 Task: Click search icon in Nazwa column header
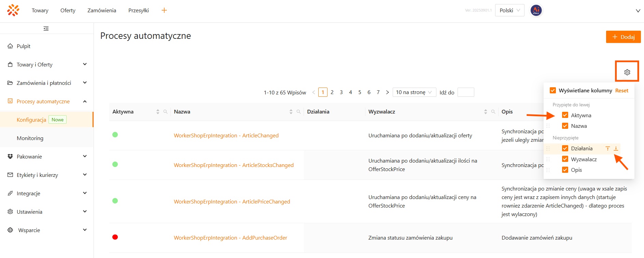click(298, 112)
